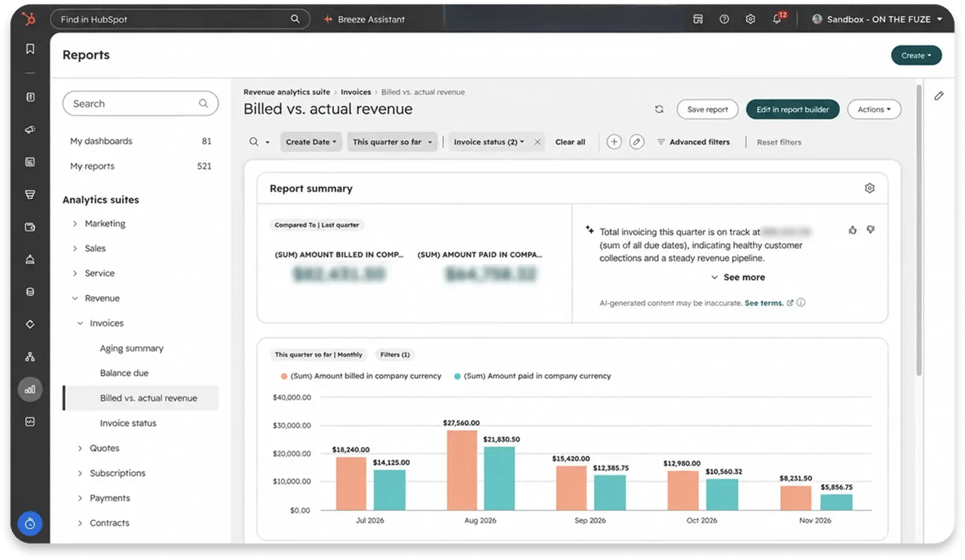The image size is (965, 560).
Task: Click Clear all filters
Action: pos(570,142)
